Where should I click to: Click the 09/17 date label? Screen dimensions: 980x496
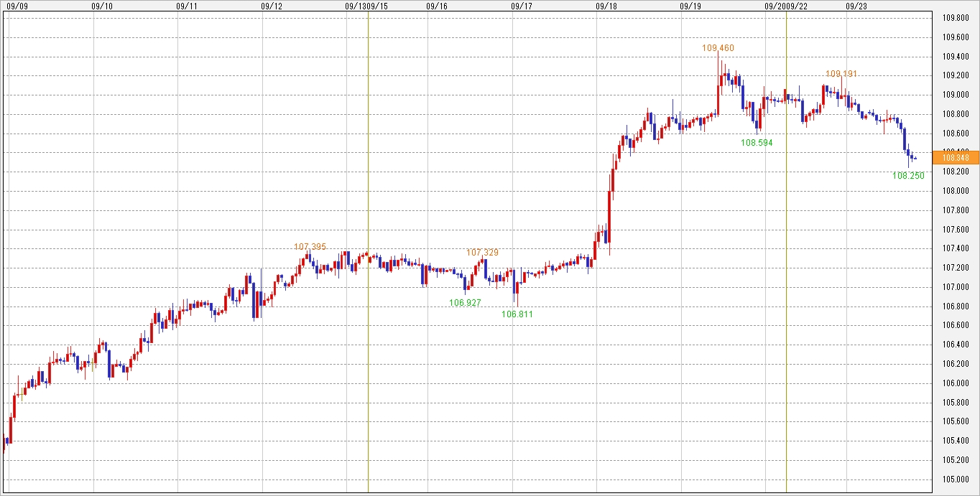[x=522, y=6]
